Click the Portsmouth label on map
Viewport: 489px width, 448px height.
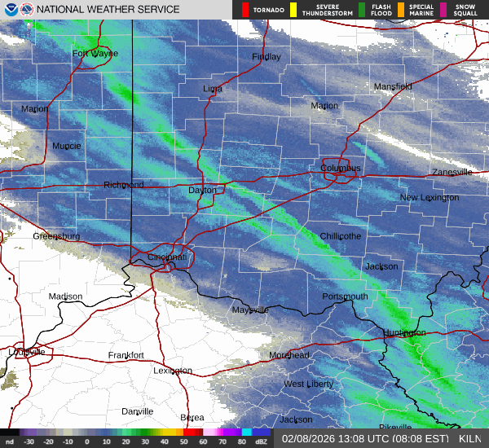click(x=345, y=296)
